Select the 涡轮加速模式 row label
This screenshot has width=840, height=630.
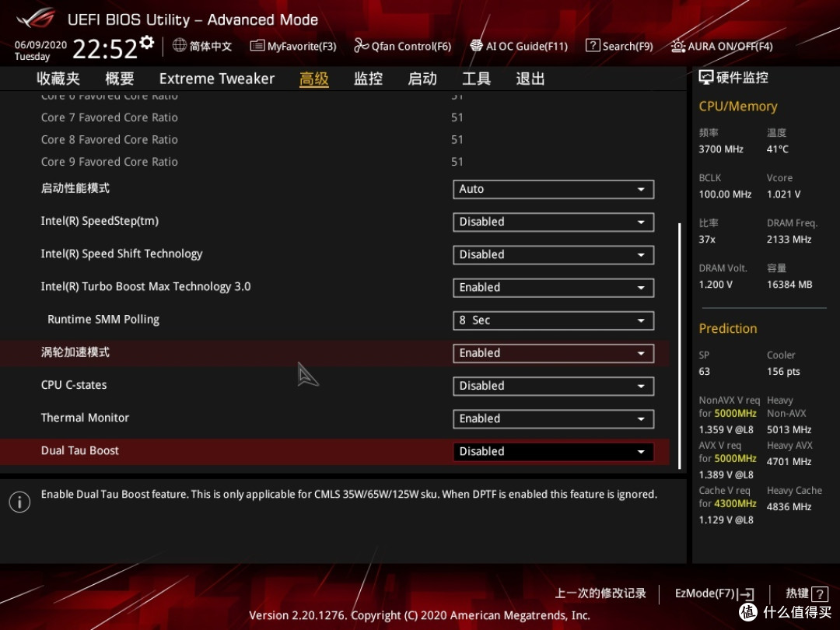click(x=75, y=352)
